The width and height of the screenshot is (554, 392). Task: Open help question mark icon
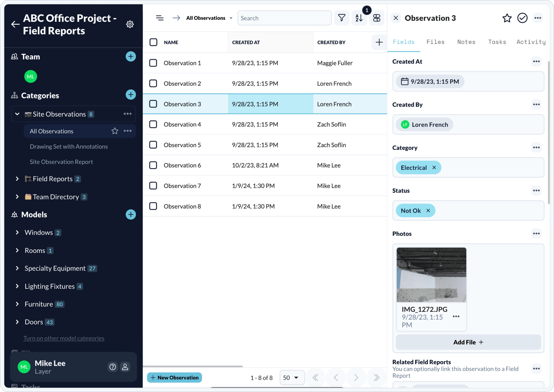[113, 367]
